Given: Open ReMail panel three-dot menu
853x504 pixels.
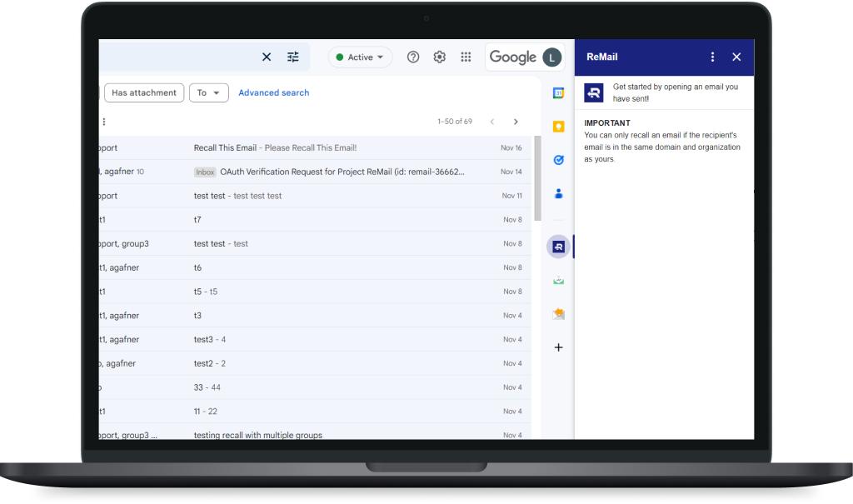Looking at the screenshot, I should 713,57.
